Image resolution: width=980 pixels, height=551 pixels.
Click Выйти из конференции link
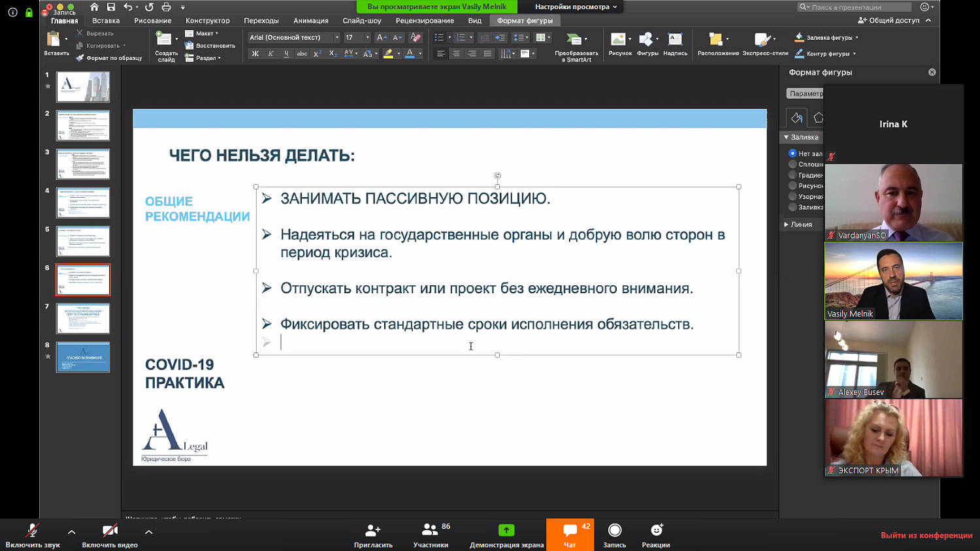pos(926,535)
